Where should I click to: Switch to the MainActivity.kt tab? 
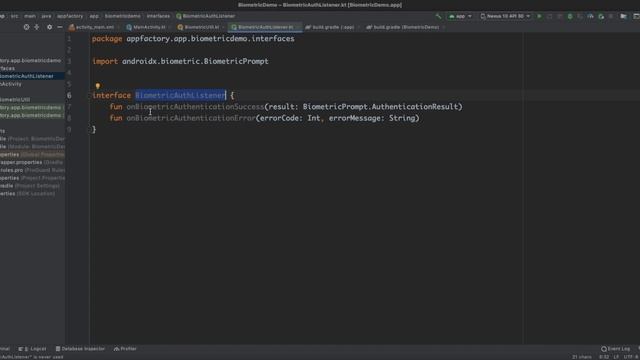(x=147, y=27)
